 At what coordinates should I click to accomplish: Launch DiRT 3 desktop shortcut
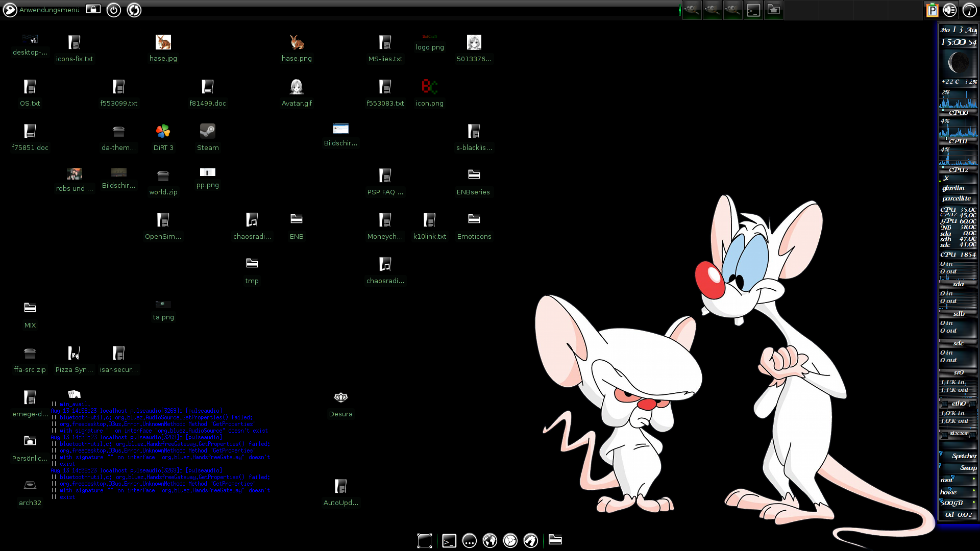point(163,132)
